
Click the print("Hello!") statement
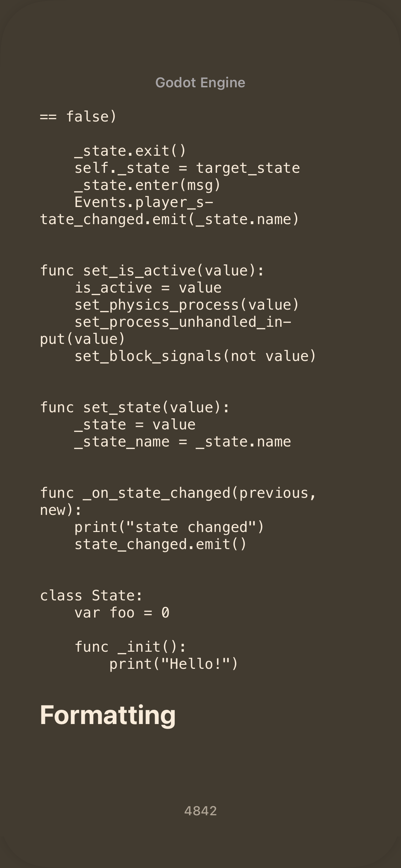coord(174,664)
